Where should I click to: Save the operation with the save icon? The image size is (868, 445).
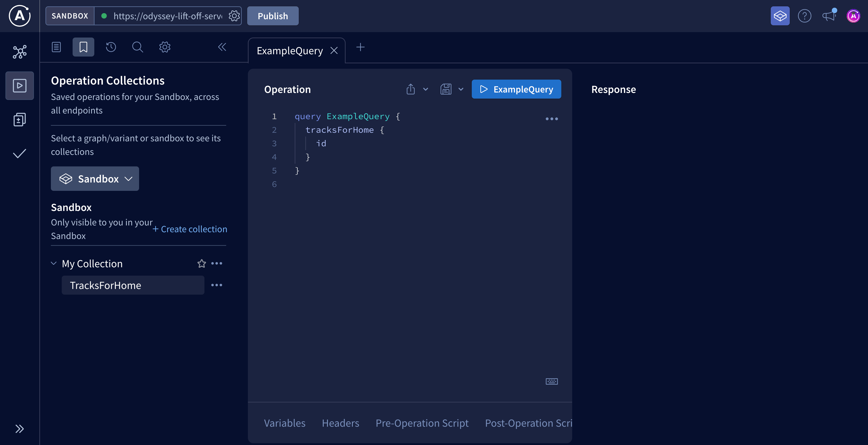pyautogui.click(x=446, y=89)
